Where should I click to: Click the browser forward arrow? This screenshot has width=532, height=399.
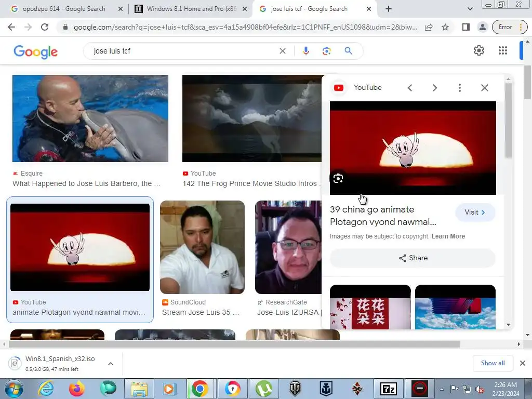(28, 27)
